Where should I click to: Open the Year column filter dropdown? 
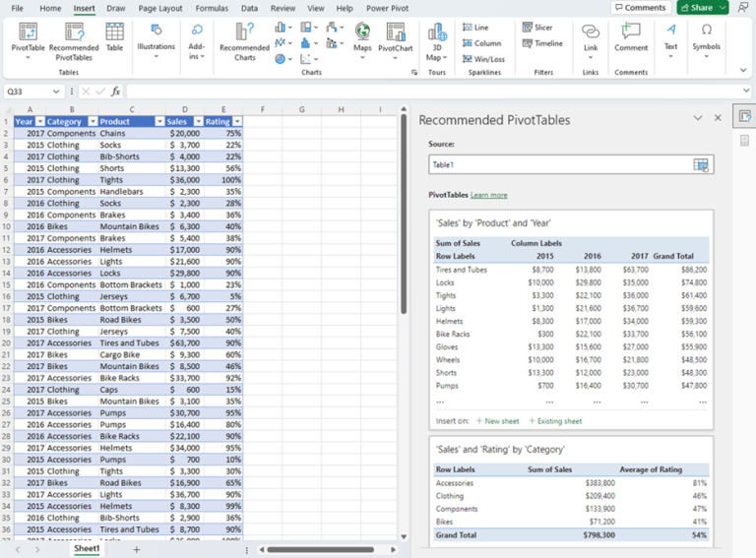coord(40,121)
